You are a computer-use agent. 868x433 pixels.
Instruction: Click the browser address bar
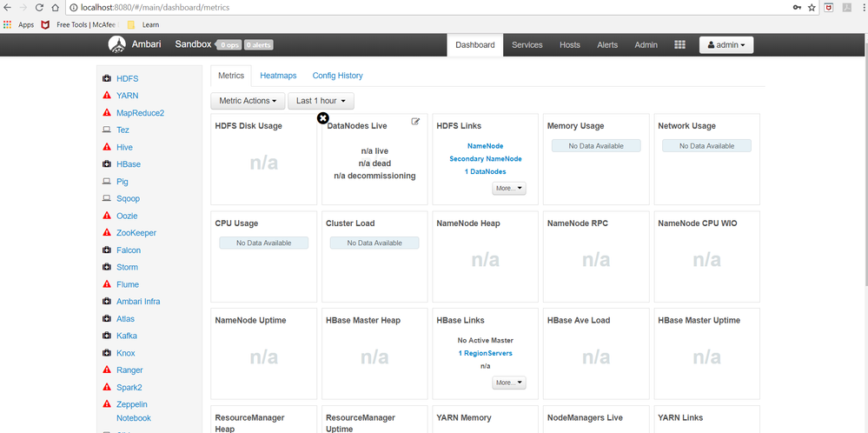point(432,8)
